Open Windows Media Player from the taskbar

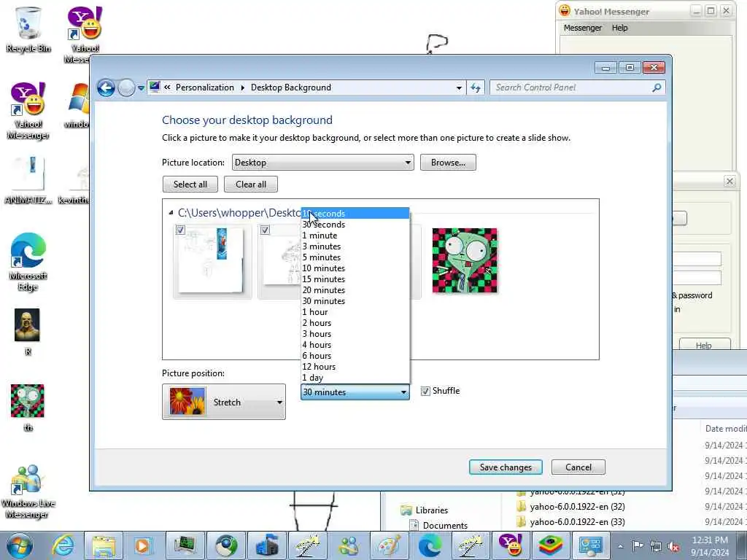tap(142, 545)
